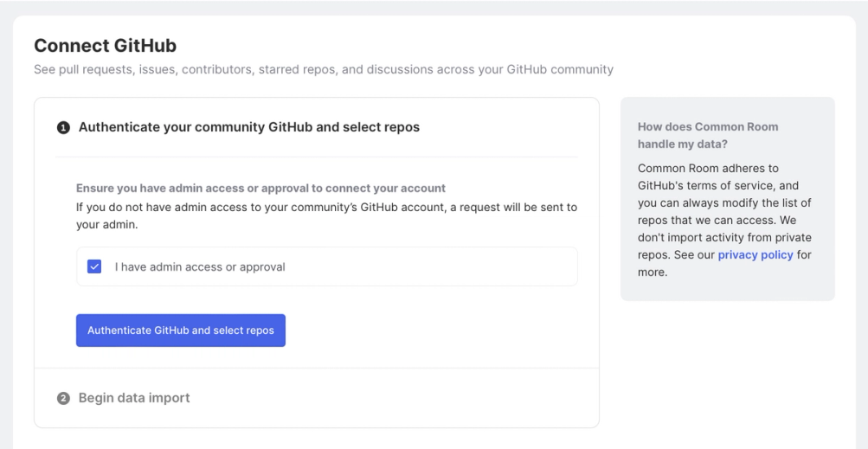The width and height of the screenshot is (868, 449).
Task: Click the 'See pull requests, issues, contributors' subtitle
Action: 324,70
